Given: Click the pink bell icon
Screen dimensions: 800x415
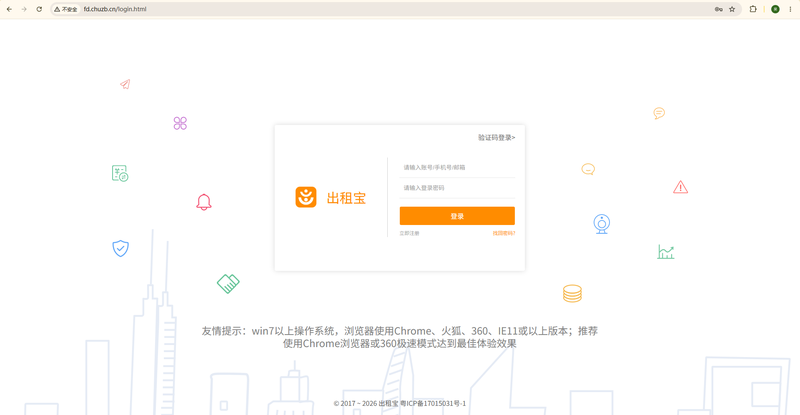Looking at the screenshot, I should pos(204,202).
